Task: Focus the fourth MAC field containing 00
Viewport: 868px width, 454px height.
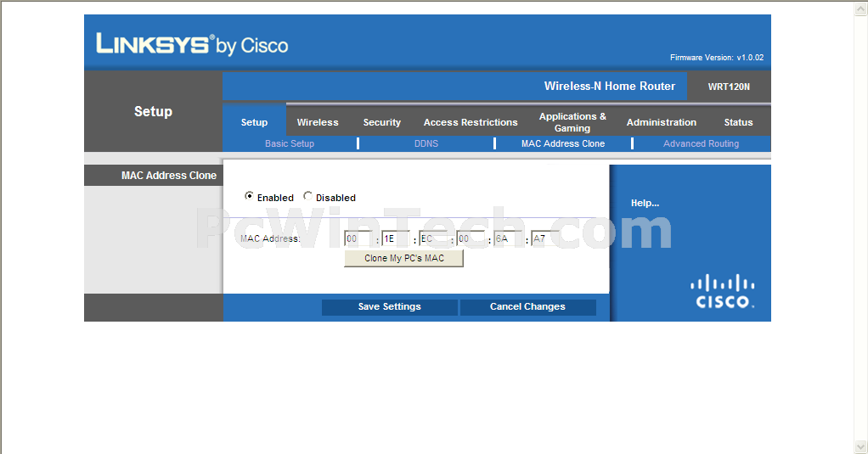Action: pos(471,238)
